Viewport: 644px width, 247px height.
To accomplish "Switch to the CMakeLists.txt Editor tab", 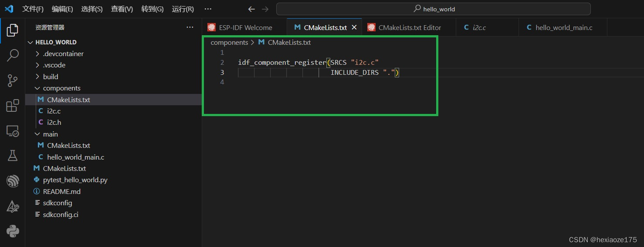I will point(409,27).
